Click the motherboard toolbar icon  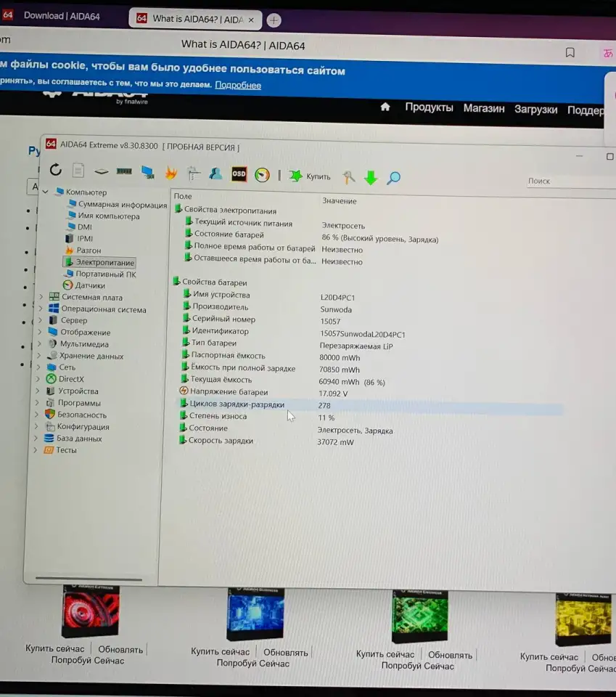[102, 171]
